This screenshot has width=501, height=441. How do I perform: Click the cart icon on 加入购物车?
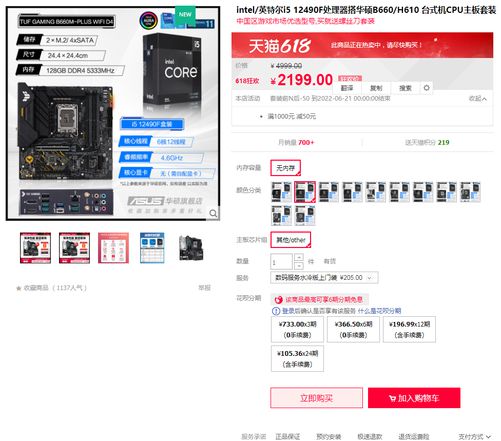coord(392,398)
